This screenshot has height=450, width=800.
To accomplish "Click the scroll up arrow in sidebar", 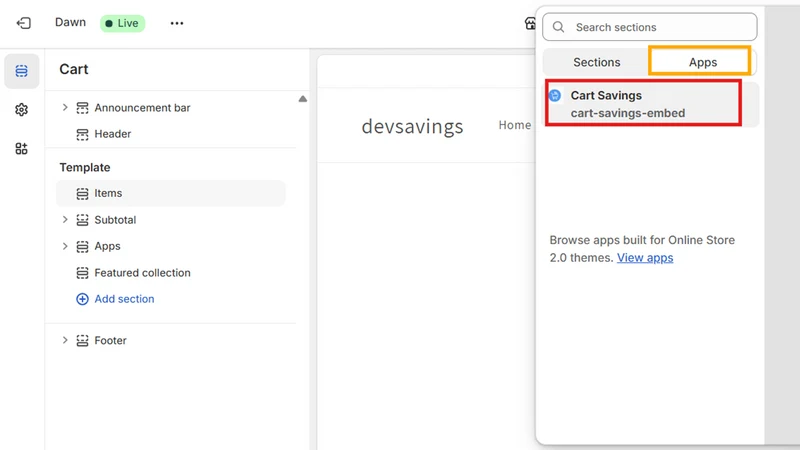I will [303, 99].
